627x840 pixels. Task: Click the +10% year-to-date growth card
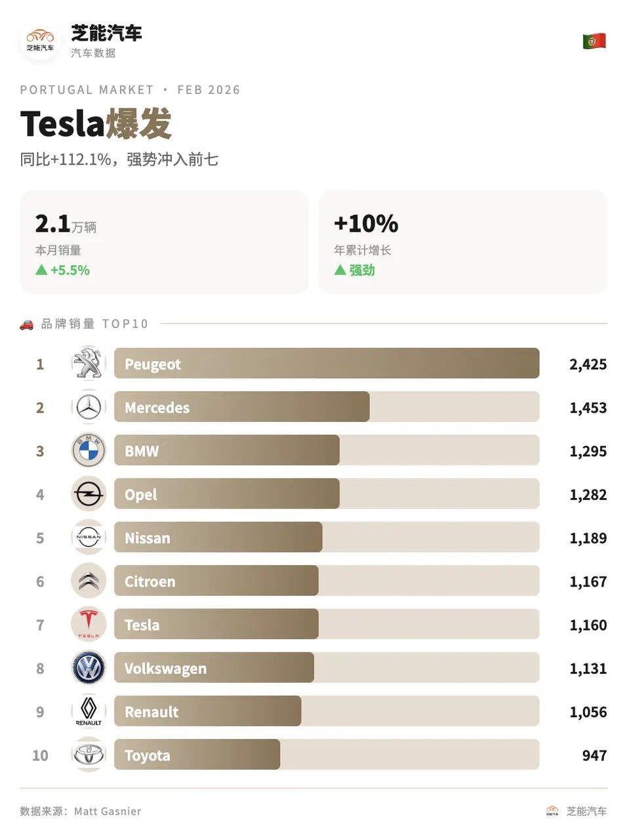(462, 242)
